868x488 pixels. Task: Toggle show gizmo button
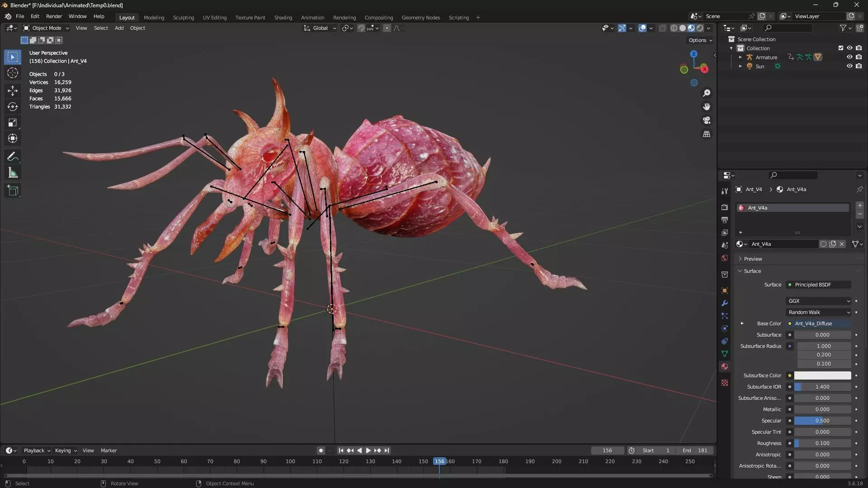click(622, 28)
